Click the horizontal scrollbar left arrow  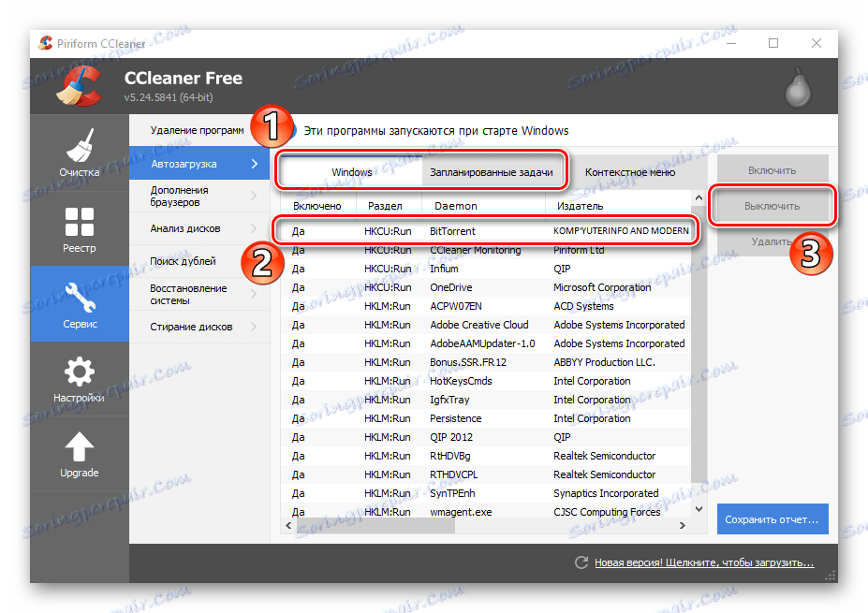[288, 526]
